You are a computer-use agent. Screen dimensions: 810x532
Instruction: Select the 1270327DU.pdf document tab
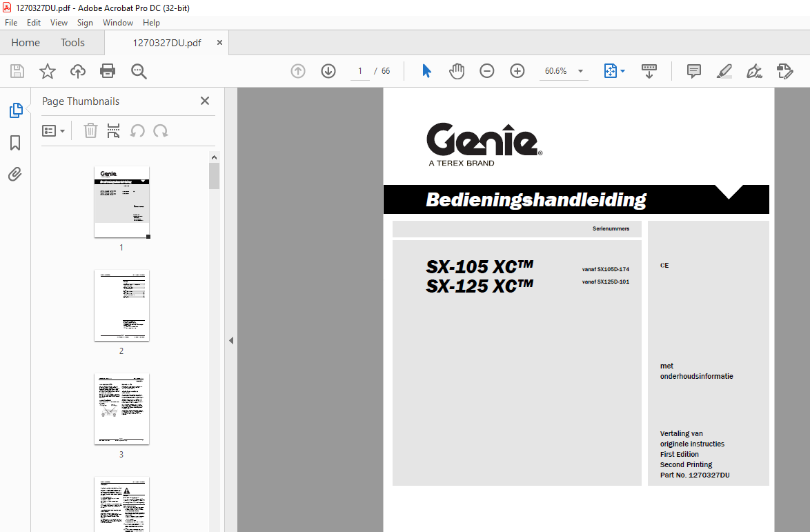pos(167,43)
